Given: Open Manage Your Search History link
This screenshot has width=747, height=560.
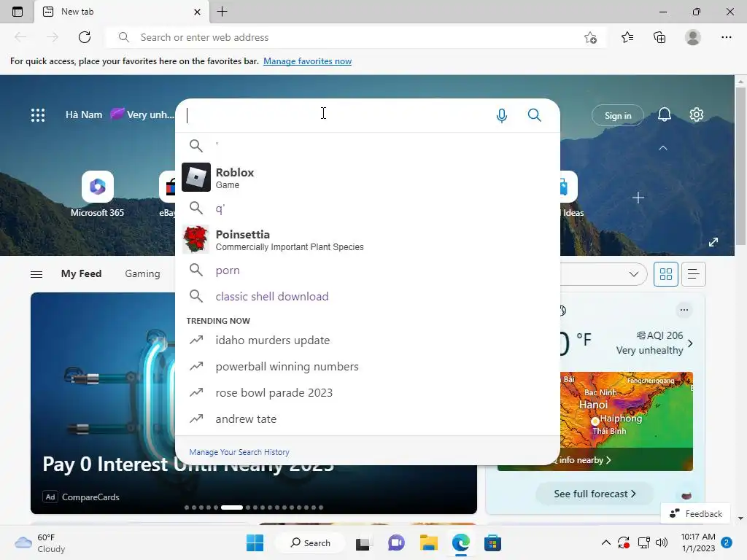Looking at the screenshot, I should 239,452.
